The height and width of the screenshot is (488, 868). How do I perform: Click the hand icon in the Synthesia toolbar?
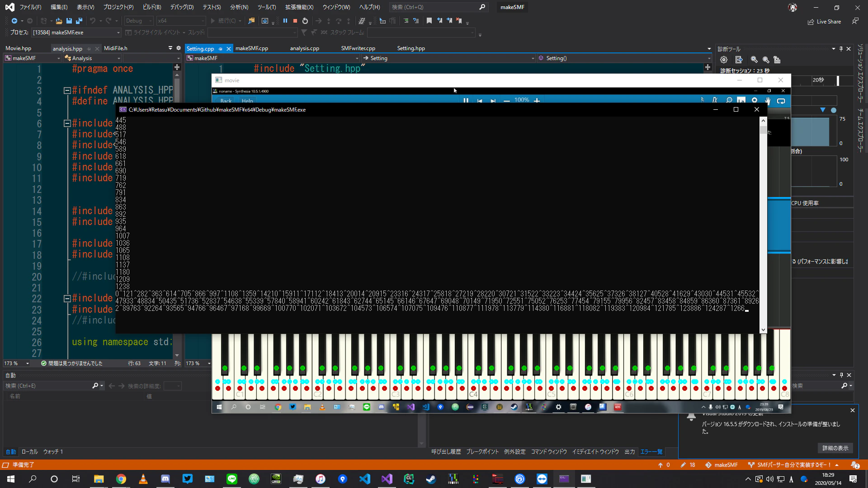point(768,100)
